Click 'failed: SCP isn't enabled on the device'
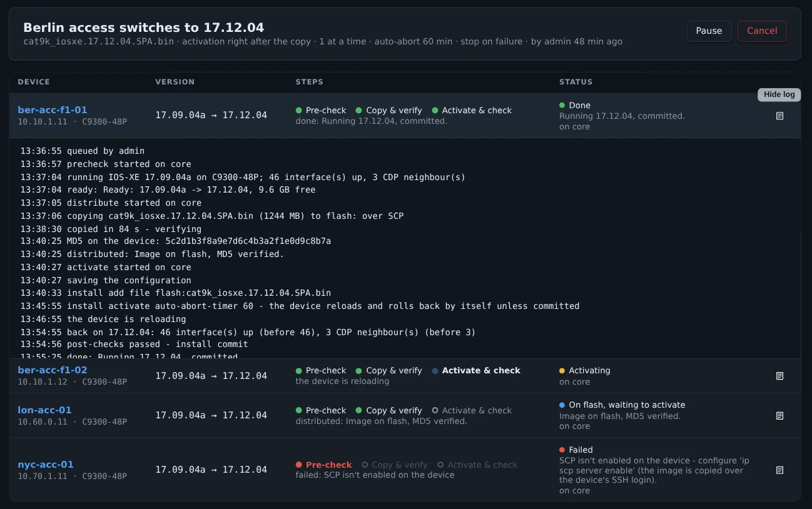Image resolution: width=812 pixels, height=509 pixels. click(x=375, y=475)
